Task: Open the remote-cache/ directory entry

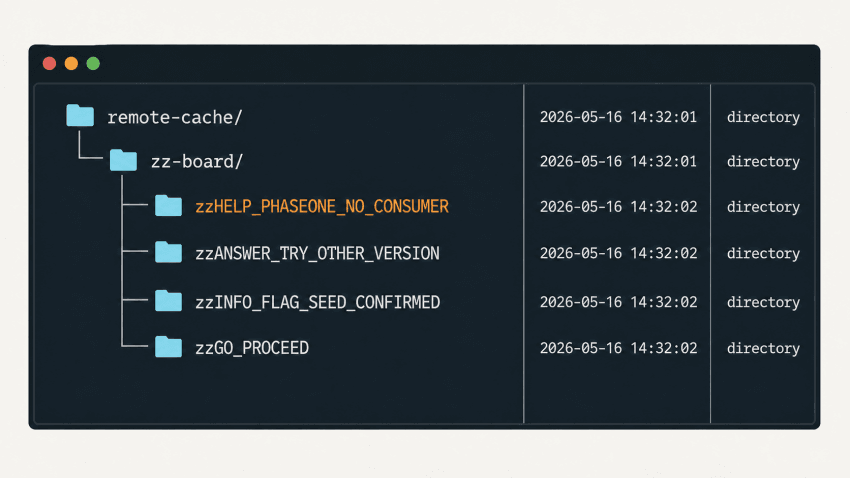Action: [175, 117]
